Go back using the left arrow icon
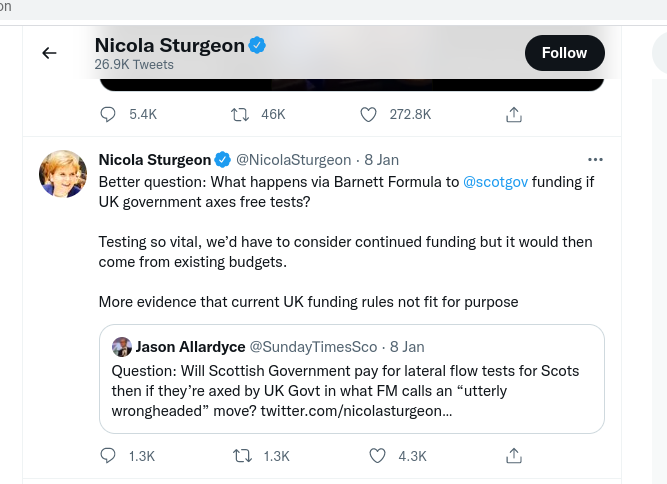This screenshot has height=484, width=667. tap(49, 53)
